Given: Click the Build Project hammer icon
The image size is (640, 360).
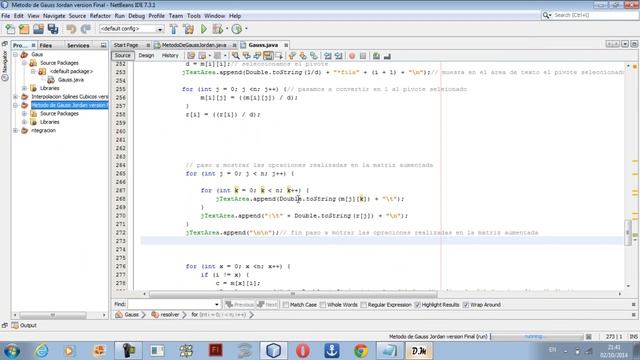Looking at the screenshot, I should coord(173,29).
